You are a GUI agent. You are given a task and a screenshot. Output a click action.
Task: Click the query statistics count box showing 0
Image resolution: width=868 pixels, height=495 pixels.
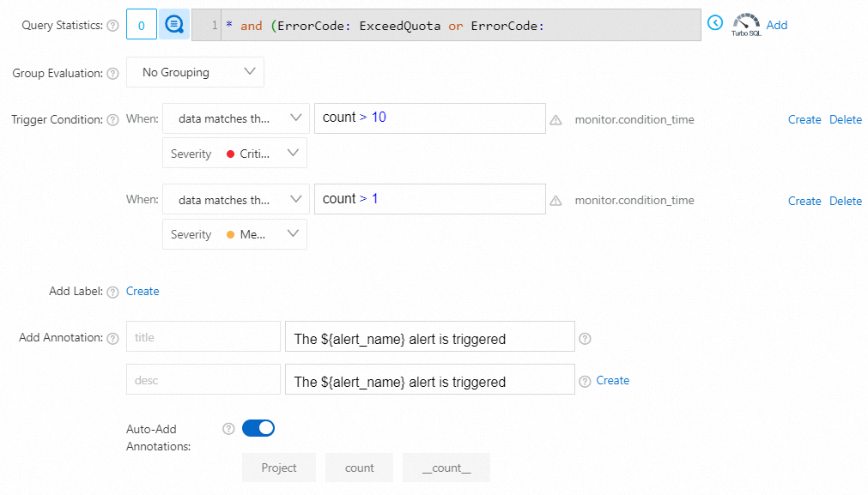pos(142,25)
